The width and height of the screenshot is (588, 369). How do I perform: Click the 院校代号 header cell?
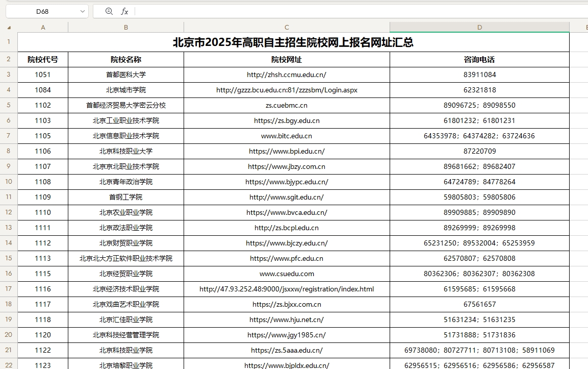[x=43, y=59]
